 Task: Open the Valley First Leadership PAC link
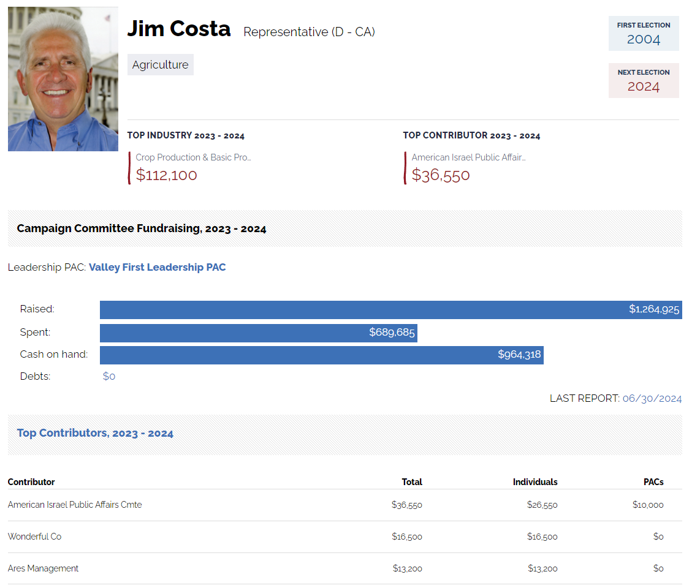(x=157, y=267)
